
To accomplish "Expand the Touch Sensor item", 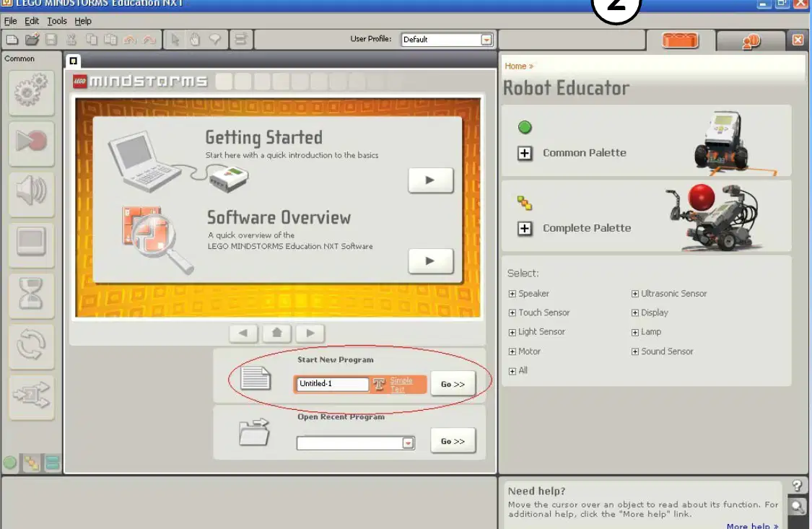I will pyautogui.click(x=512, y=313).
